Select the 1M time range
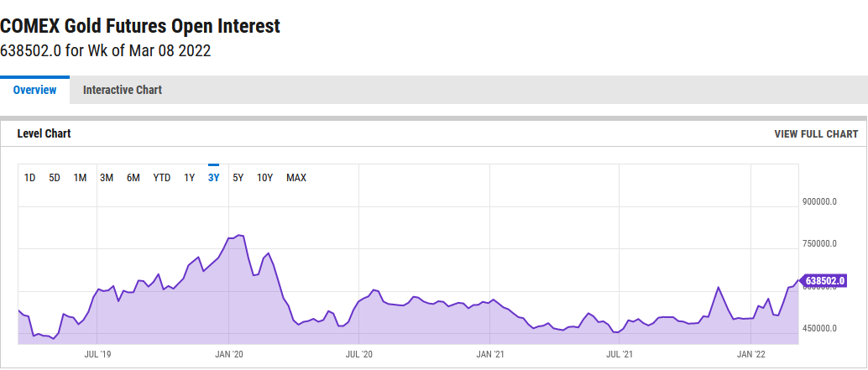The width and height of the screenshot is (868, 370). tap(81, 178)
